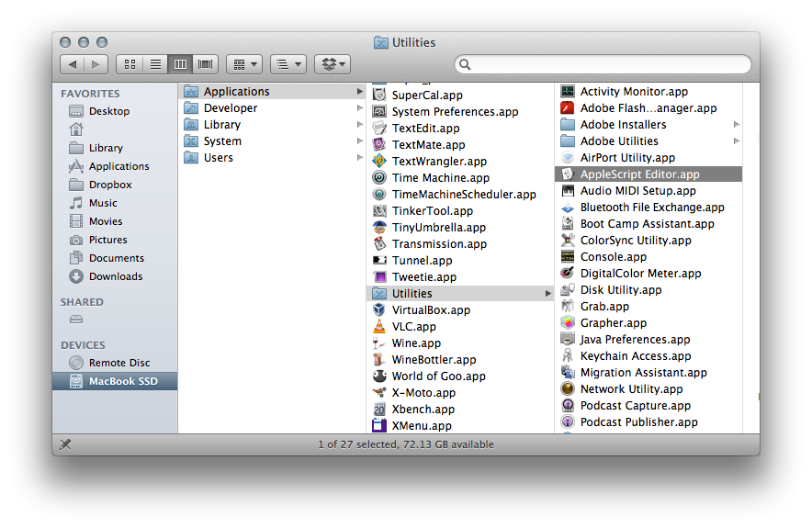Select the AppleScript Editor.app icon
Image resolution: width=812 pixels, height=528 pixels.
tap(568, 174)
